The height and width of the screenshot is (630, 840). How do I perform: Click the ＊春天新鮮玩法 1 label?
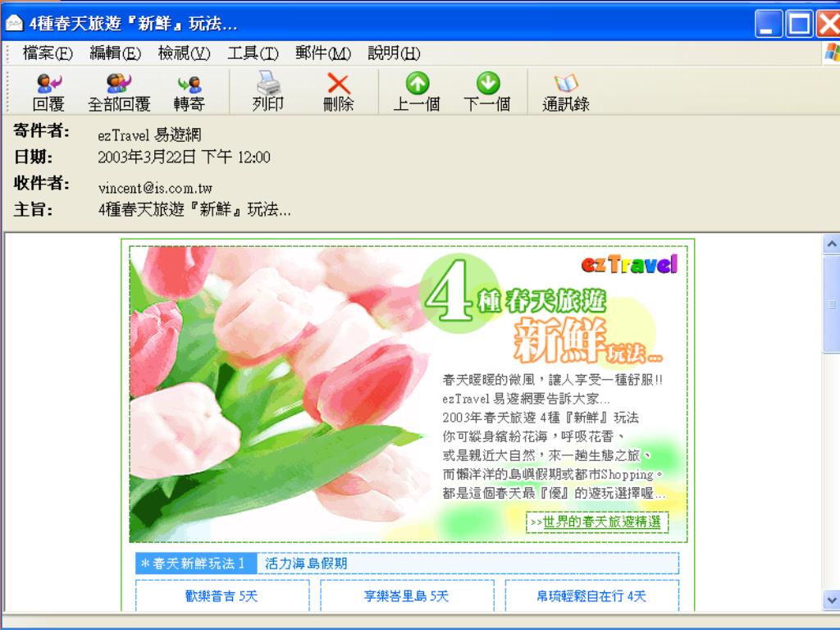coord(196,563)
